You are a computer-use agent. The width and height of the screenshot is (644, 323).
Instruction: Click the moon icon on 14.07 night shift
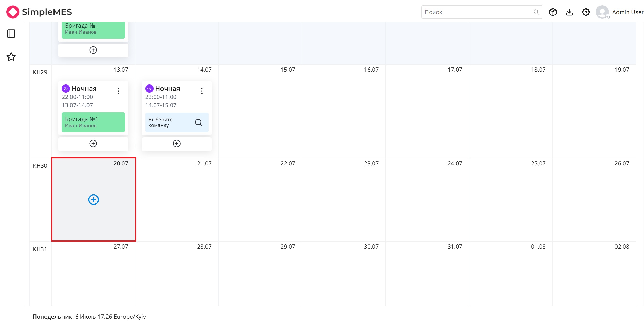click(x=149, y=89)
